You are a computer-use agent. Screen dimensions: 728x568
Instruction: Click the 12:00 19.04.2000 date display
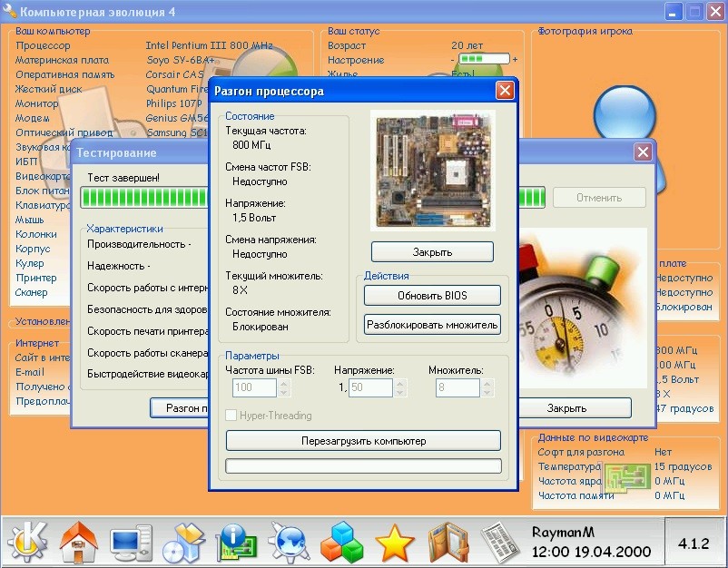click(591, 552)
